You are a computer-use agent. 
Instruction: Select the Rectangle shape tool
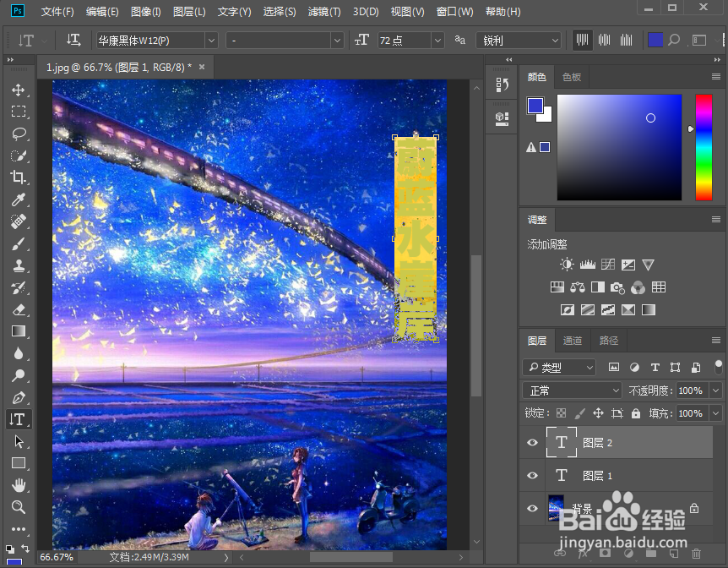[19, 463]
